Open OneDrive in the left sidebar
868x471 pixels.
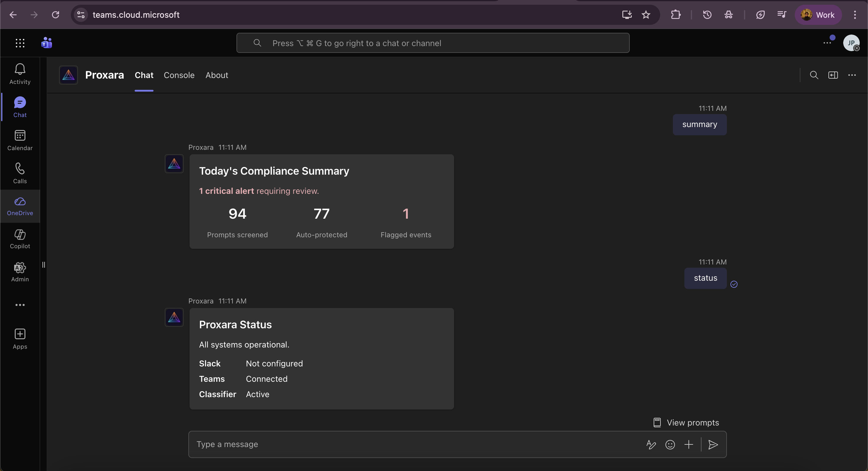(20, 206)
